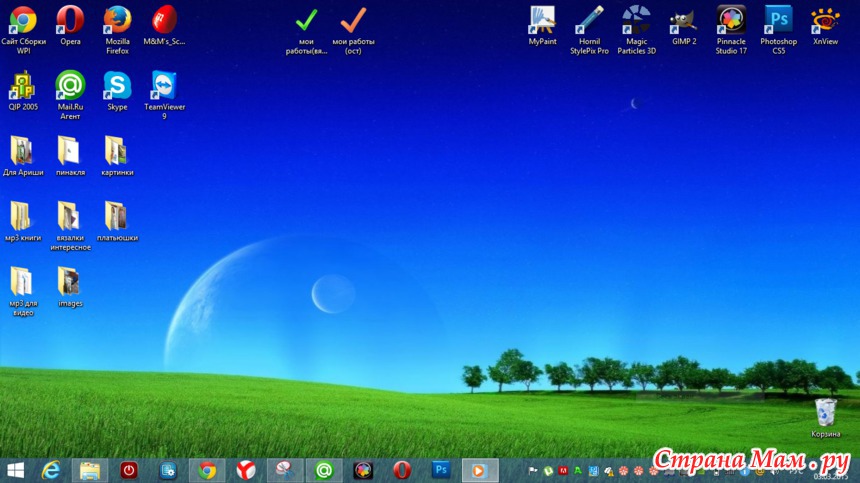Select the мр3 для видео folder

click(23, 292)
